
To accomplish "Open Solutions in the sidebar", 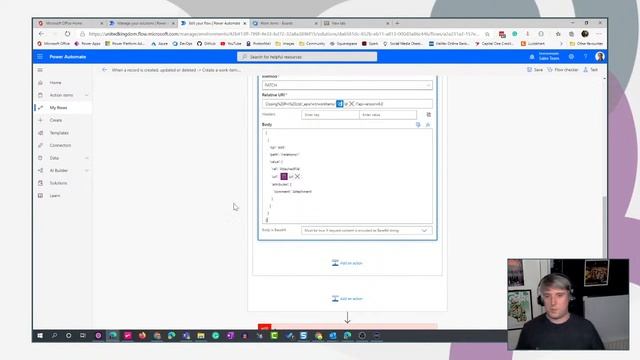I will point(58,183).
